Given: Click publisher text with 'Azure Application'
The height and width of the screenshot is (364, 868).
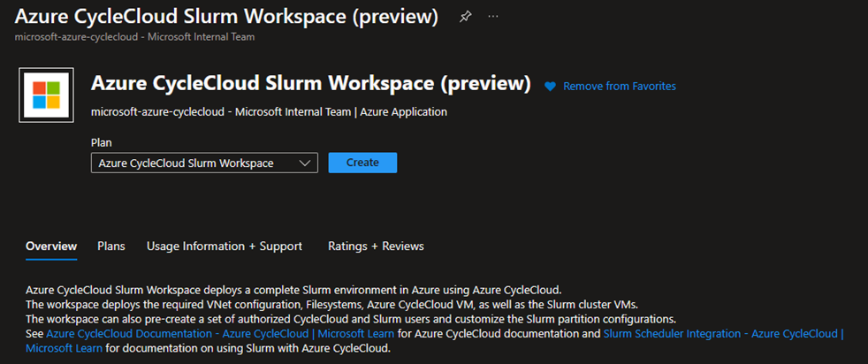Looking at the screenshot, I should pyautogui.click(x=269, y=111).
